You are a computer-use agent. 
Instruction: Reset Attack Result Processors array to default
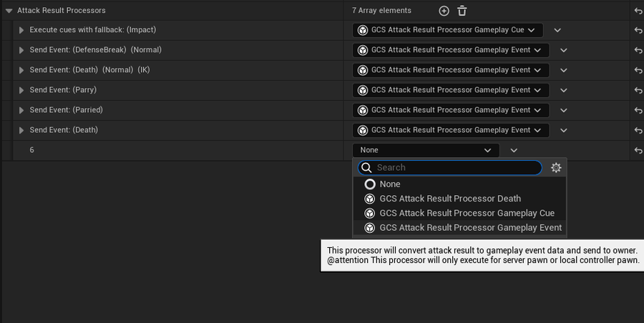pos(638,11)
